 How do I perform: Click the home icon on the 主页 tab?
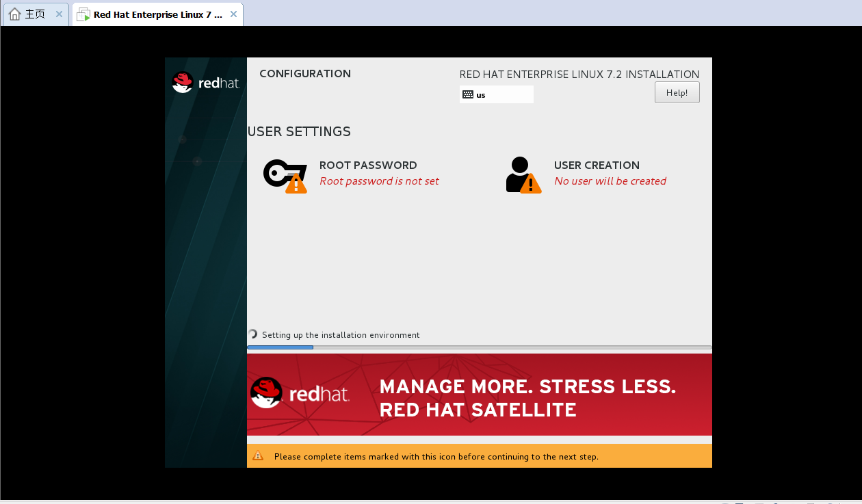pos(15,14)
